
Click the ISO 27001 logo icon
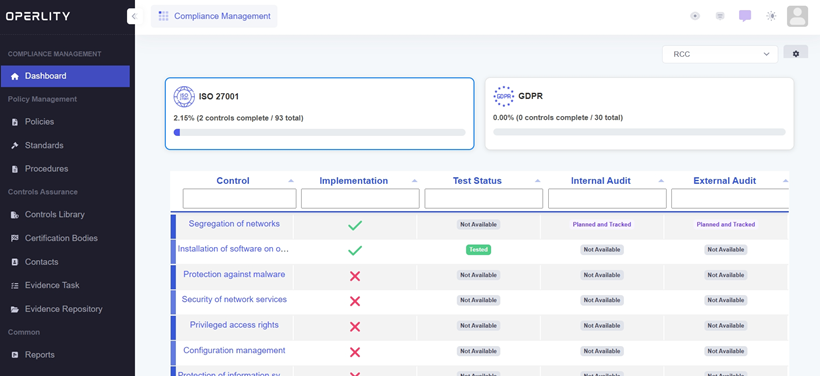(x=184, y=97)
